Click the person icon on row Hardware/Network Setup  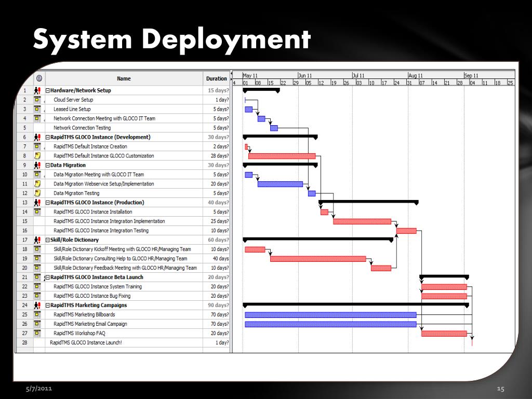[x=37, y=90]
